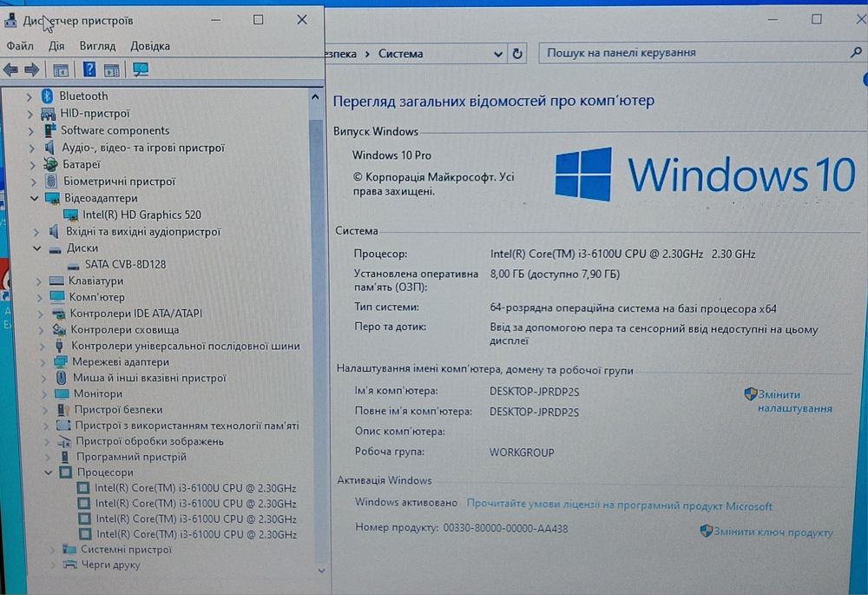Screen dimensions: 868x595
Task: Click the Контролери сховища icon
Action: (x=59, y=329)
